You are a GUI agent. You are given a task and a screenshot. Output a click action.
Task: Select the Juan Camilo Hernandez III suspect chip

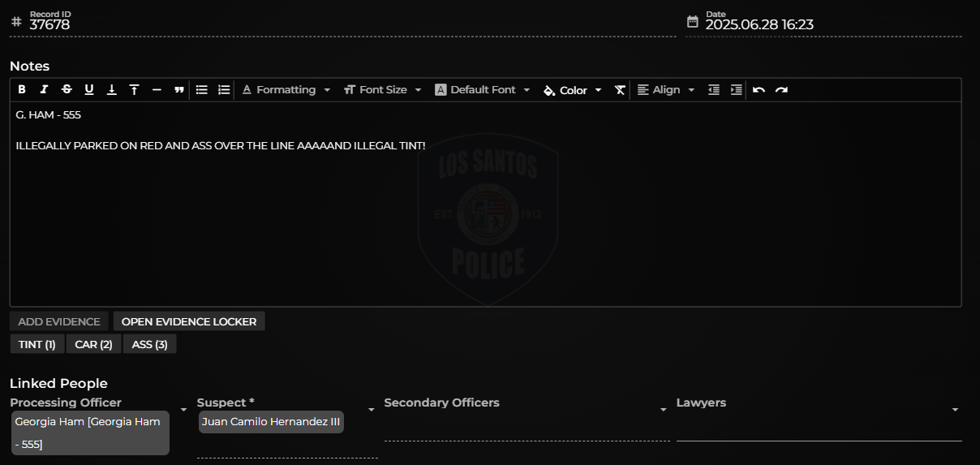[x=271, y=422]
